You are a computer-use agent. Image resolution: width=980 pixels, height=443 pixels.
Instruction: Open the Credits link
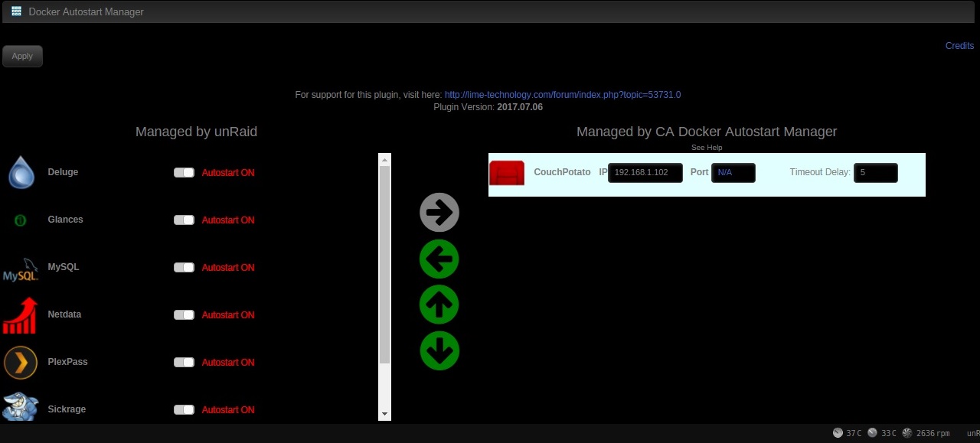[x=959, y=46]
